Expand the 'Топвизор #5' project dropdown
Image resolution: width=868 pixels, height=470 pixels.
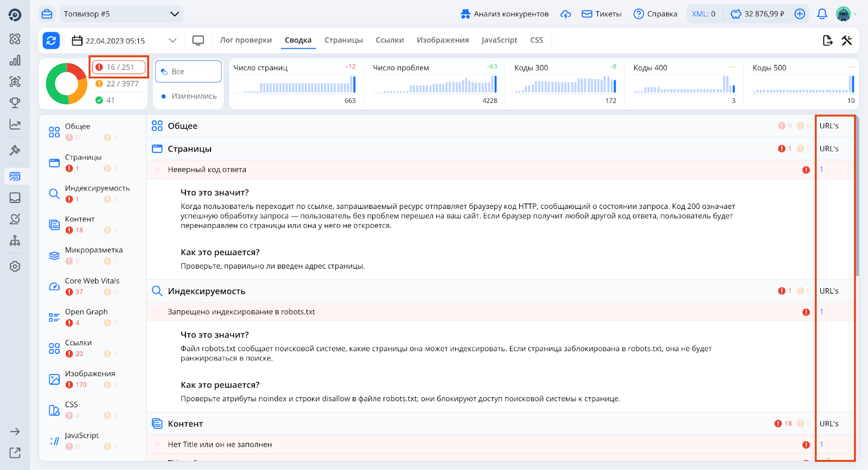(x=120, y=14)
